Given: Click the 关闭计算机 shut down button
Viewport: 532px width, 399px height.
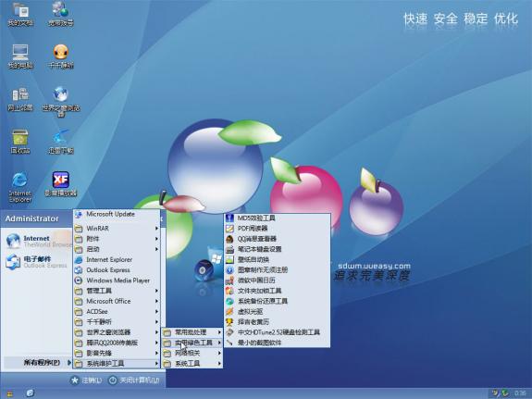Looking at the screenshot, I should click(x=134, y=380).
